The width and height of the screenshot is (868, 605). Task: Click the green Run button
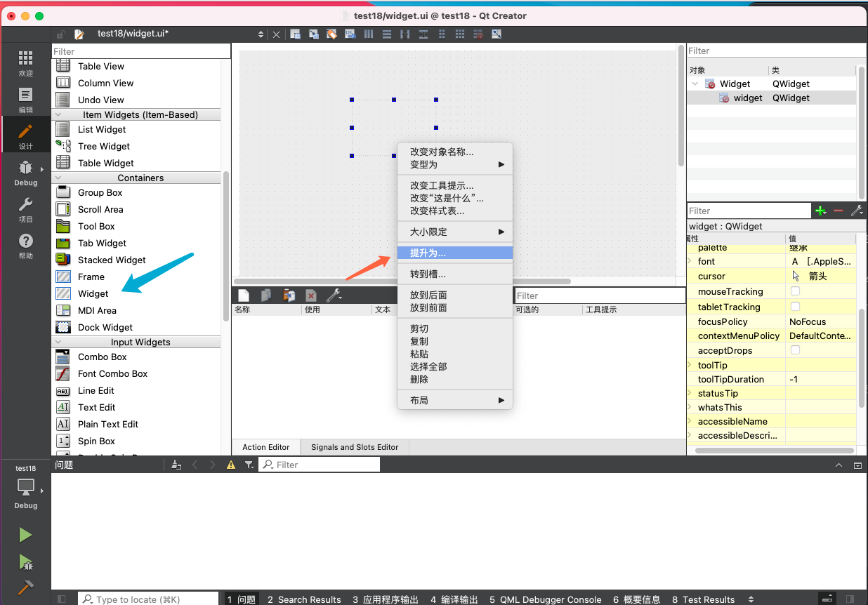[25, 535]
